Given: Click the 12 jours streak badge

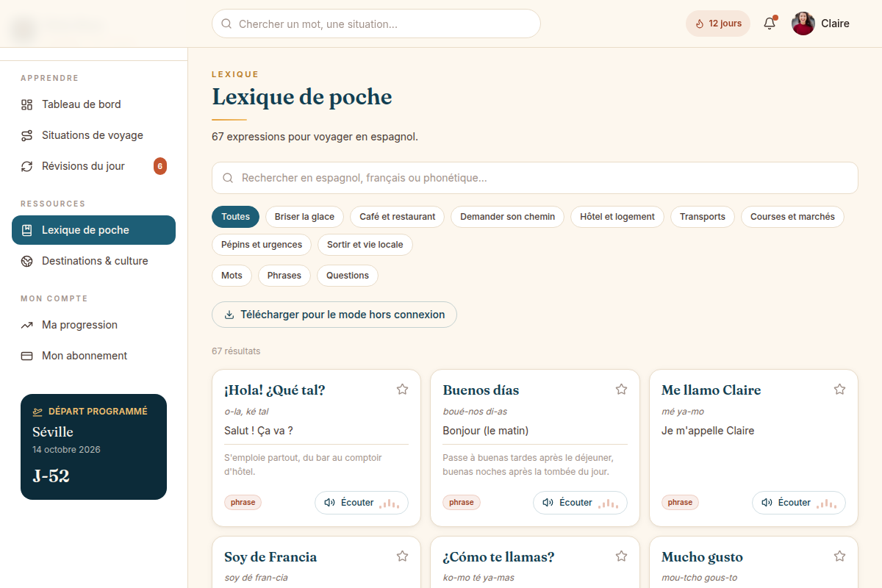Looking at the screenshot, I should (x=718, y=24).
